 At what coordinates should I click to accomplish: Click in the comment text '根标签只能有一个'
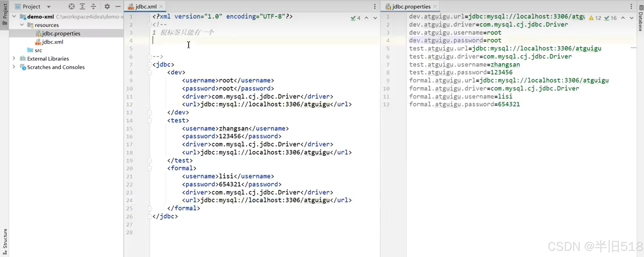click(x=187, y=33)
